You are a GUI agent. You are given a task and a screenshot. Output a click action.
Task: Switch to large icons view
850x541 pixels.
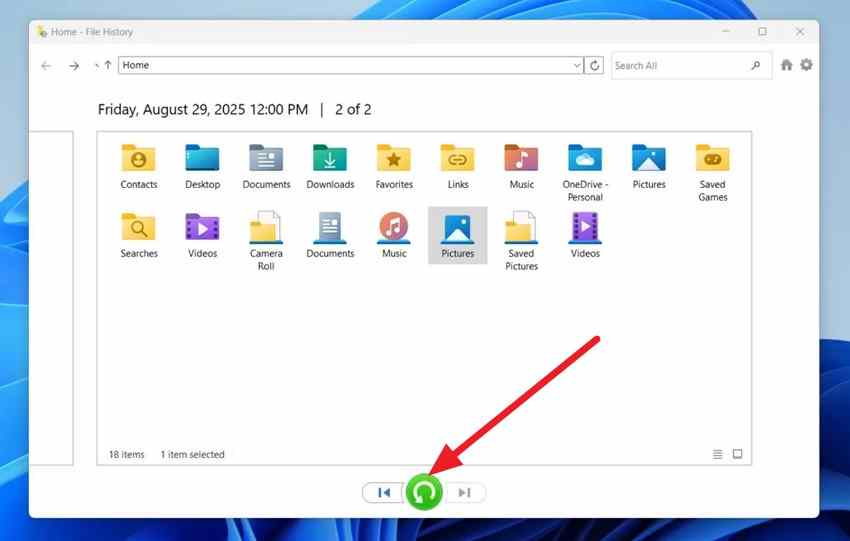[737, 454]
